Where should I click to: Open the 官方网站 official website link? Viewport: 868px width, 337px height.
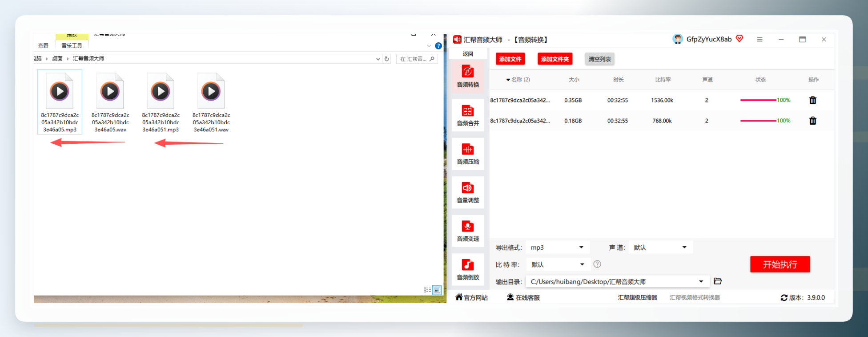pyautogui.click(x=471, y=298)
